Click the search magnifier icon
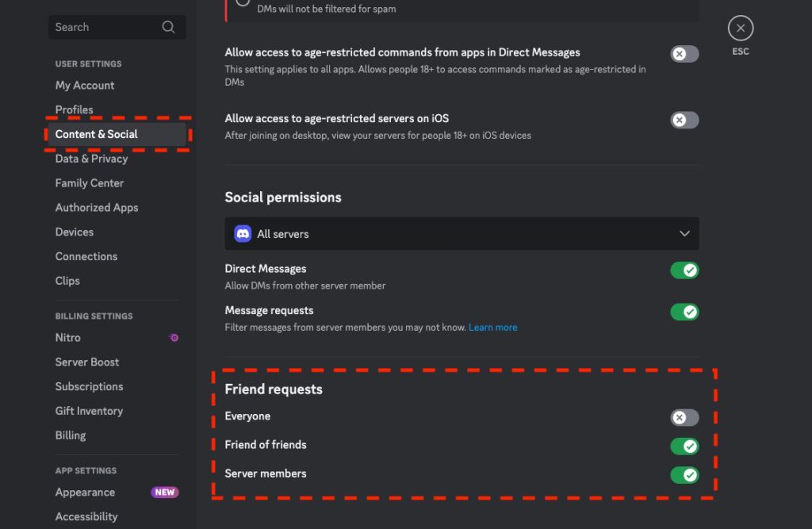 click(x=168, y=27)
